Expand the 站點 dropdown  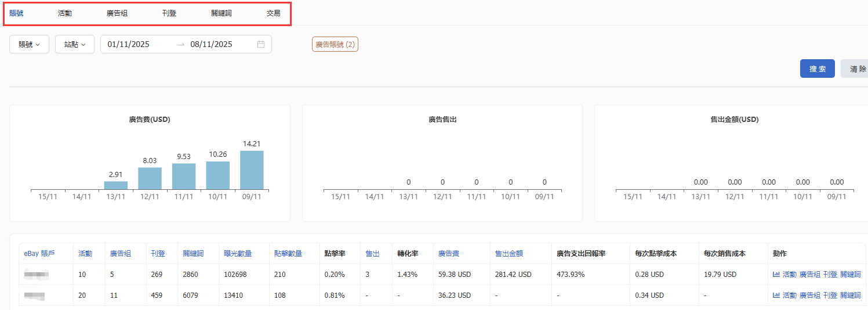click(x=75, y=44)
